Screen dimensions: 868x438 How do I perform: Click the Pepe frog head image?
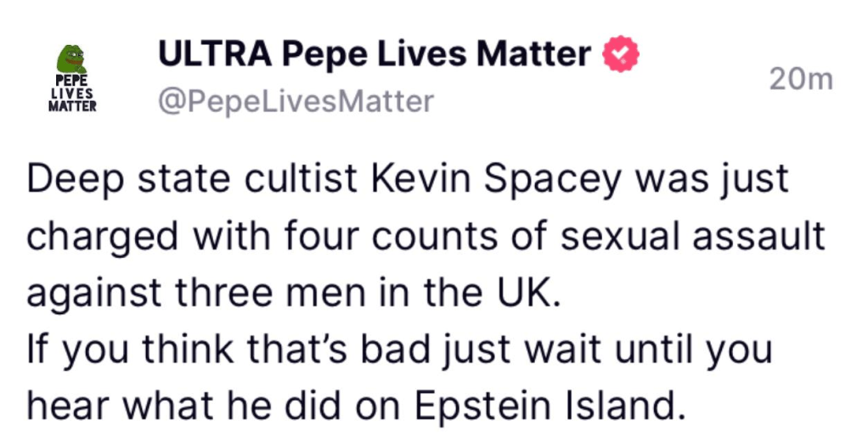pyautogui.click(x=71, y=61)
